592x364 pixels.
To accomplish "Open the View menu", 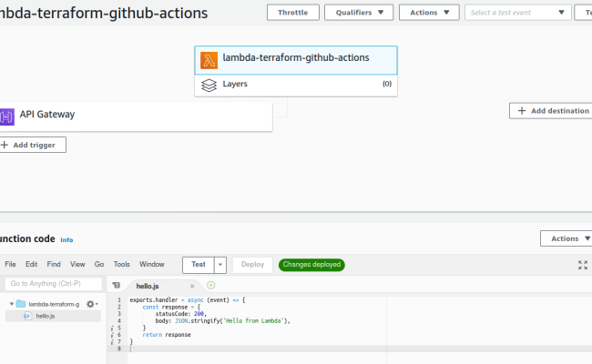I will click(77, 264).
